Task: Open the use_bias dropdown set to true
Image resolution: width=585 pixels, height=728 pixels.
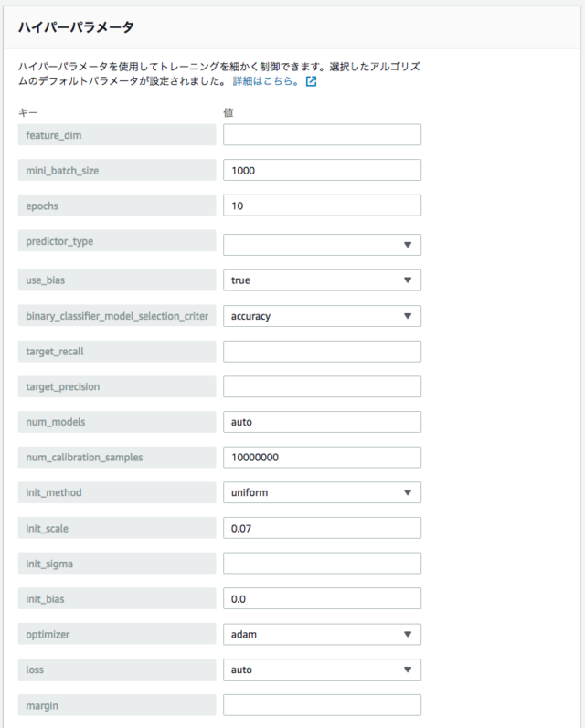Action: (322, 280)
